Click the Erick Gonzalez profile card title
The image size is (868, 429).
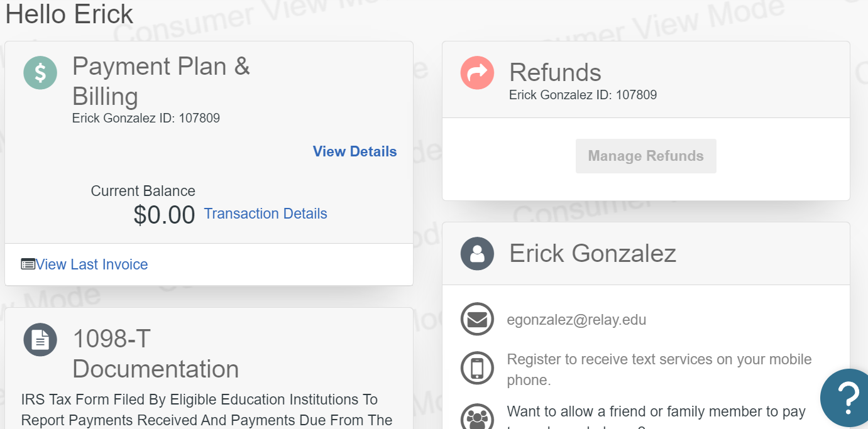tap(592, 254)
